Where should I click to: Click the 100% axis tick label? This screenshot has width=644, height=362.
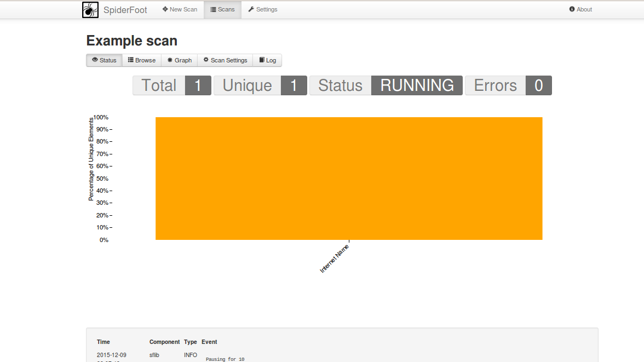tap(101, 118)
